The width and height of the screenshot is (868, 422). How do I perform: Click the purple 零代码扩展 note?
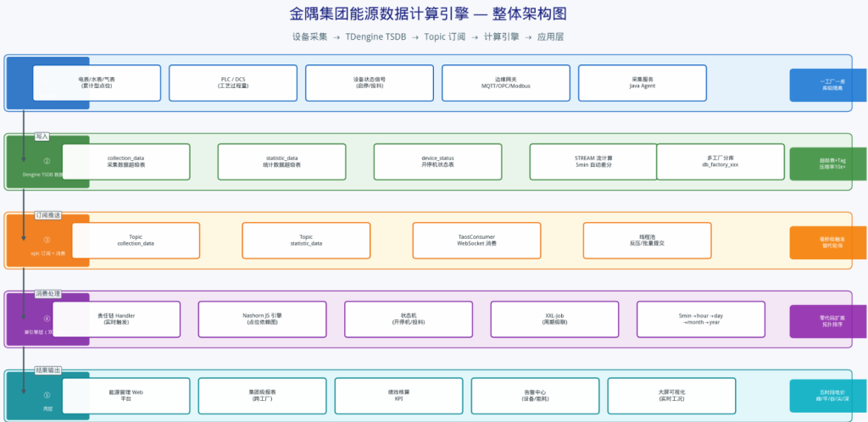click(x=828, y=321)
